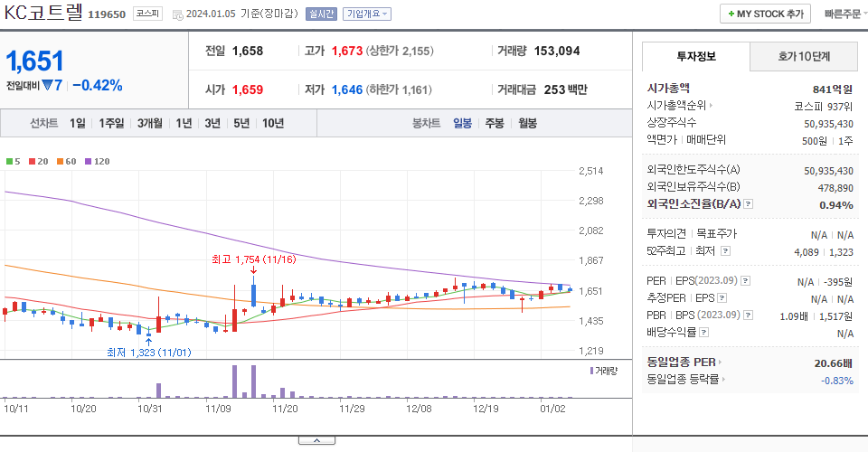Select the 3개월 line chart period
This screenshot has width=868, height=452.
pyautogui.click(x=149, y=123)
